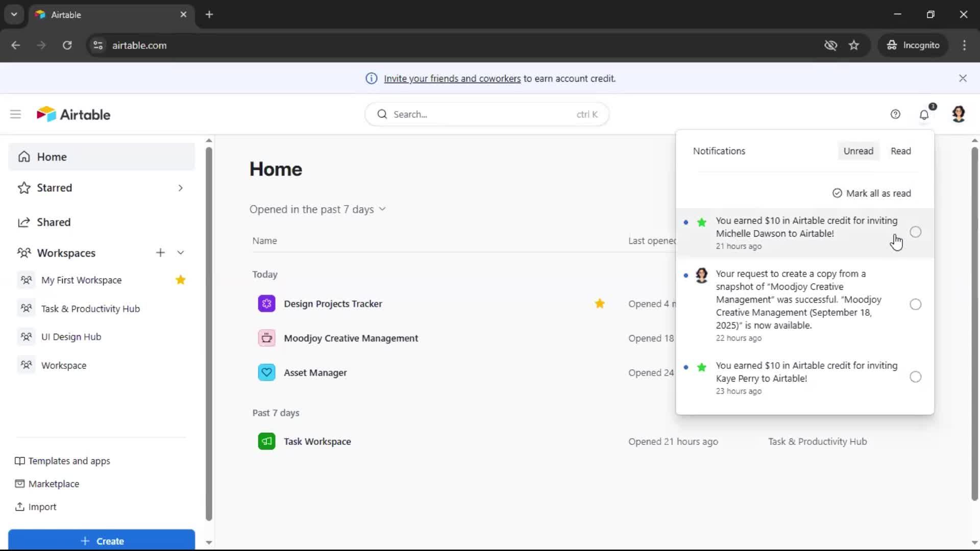Click the Incognito profile button
The width and height of the screenshot is (980, 551).
pos(913,45)
